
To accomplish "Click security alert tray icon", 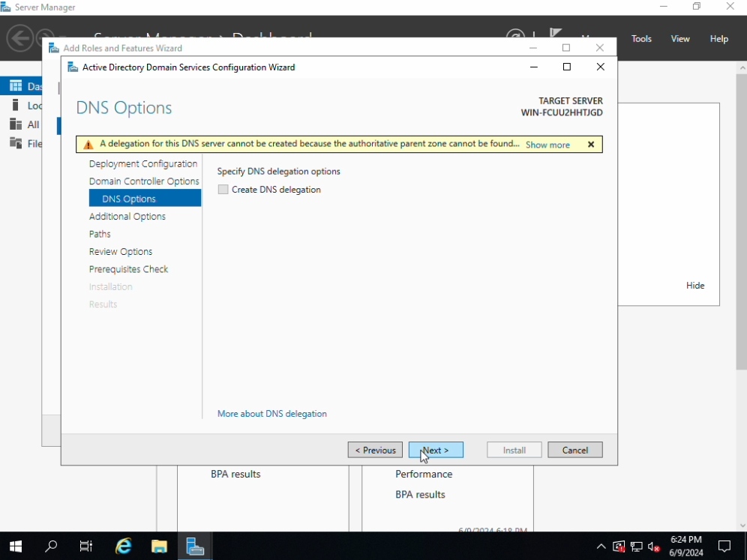I will [x=618, y=547].
